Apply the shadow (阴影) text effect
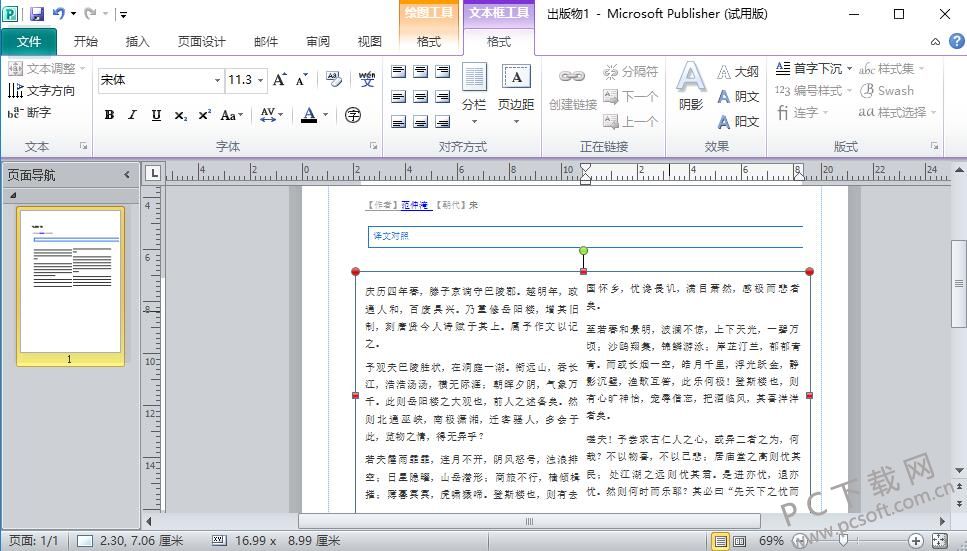Screen dimensions: 967x551 (691, 86)
